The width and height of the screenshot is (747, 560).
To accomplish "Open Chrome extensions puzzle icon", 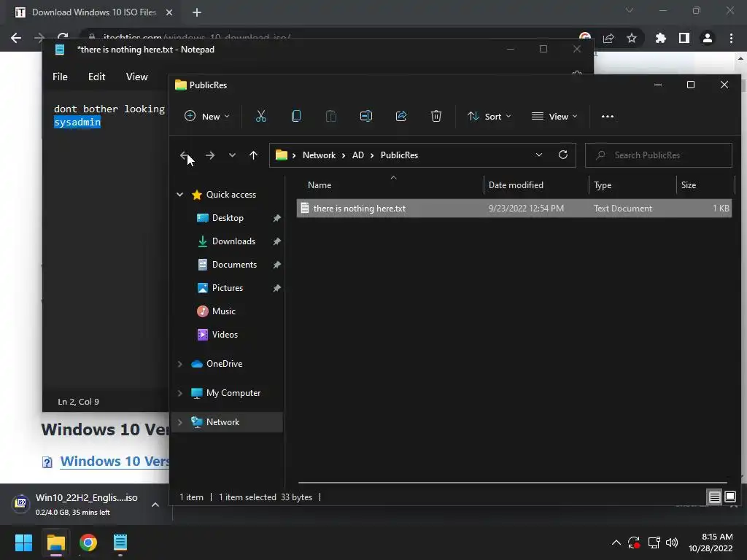I will tap(660, 38).
